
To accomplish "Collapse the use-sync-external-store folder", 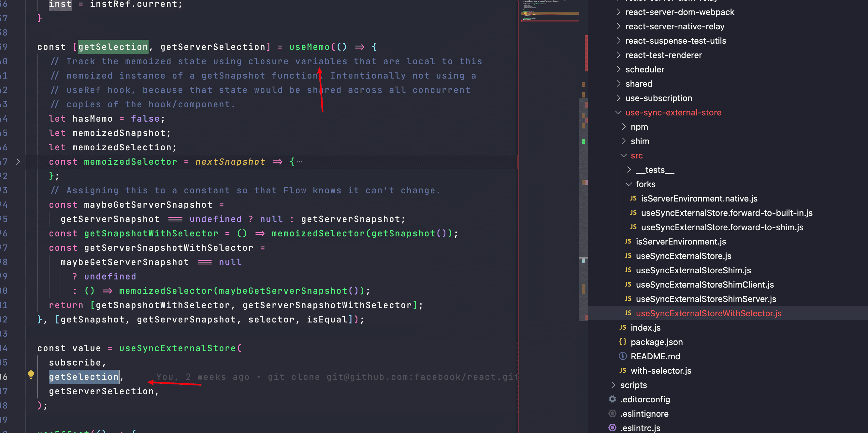I will pos(618,112).
